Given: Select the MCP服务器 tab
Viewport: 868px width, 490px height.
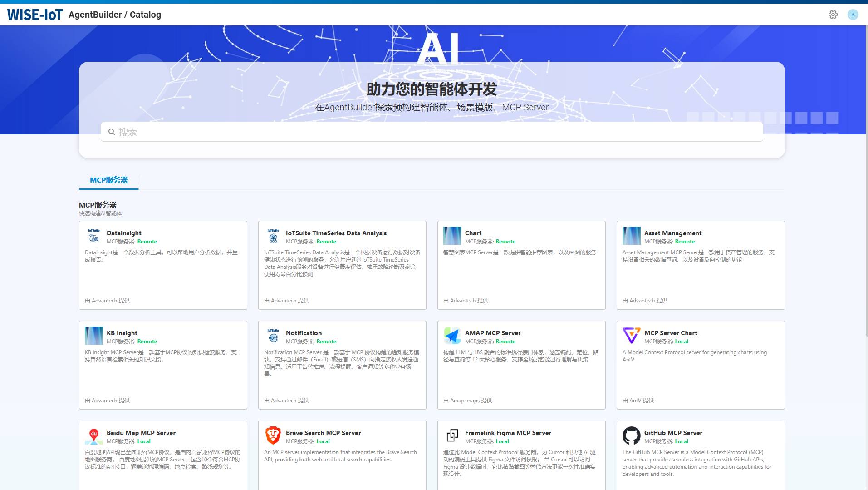Looking at the screenshot, I should click(108, 180).
